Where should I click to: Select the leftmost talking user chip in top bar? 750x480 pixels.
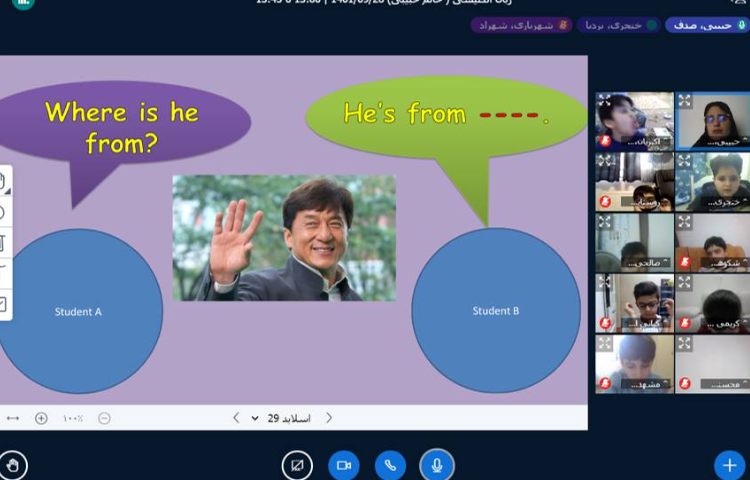[520, 25]
